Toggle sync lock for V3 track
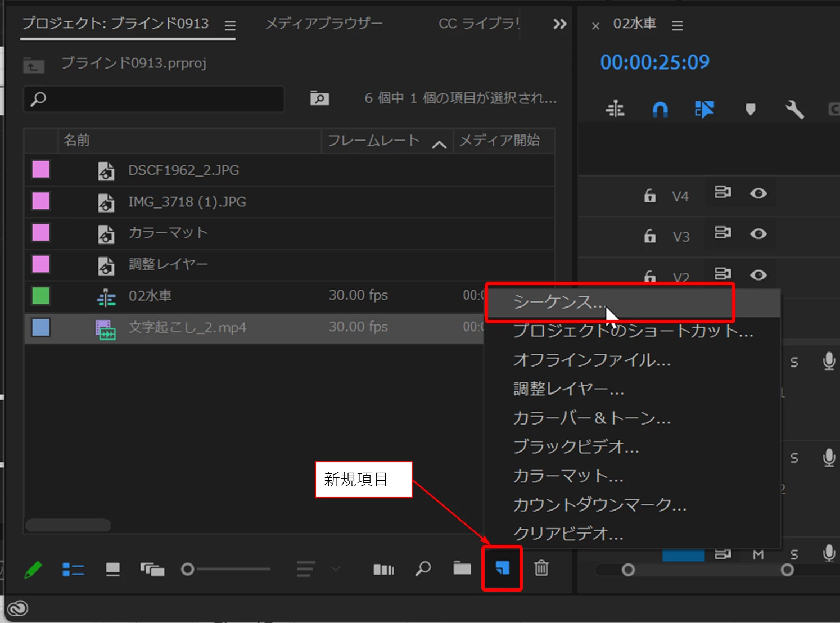 (722, 232)
